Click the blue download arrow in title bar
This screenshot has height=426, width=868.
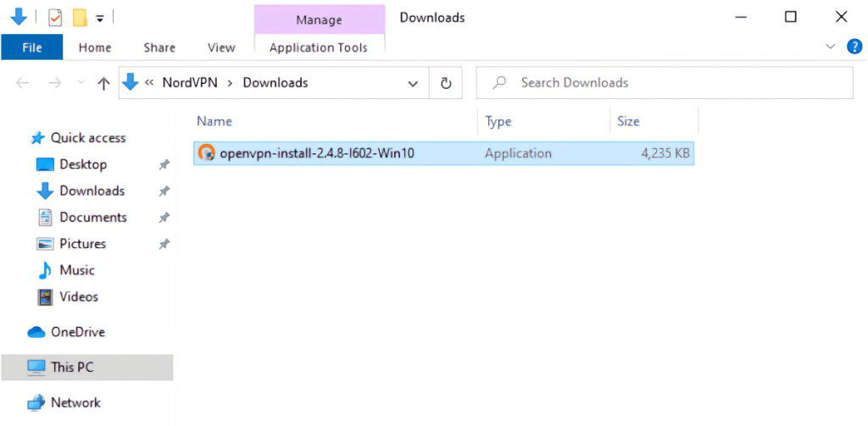pyautogui.click(x=19, y=17)
